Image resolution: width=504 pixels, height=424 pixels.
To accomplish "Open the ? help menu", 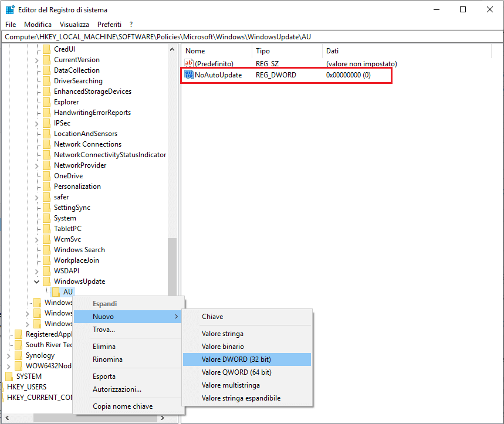I will click(131, 25).
